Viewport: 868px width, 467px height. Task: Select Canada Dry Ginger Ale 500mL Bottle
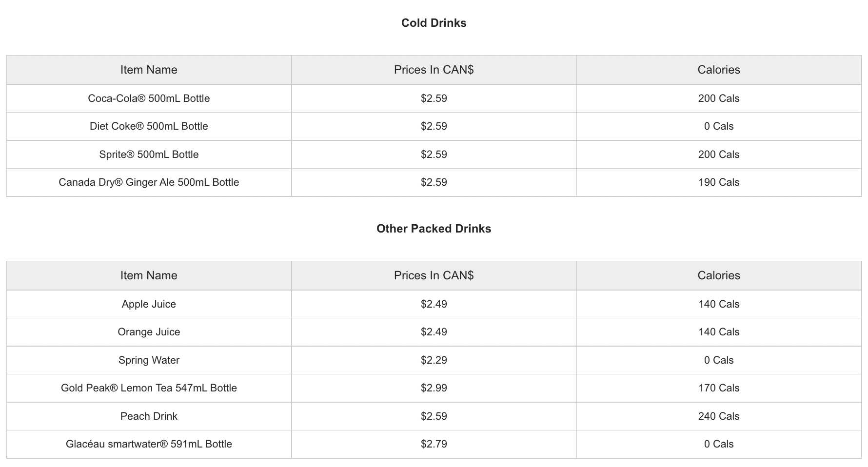tap(149, 182)
